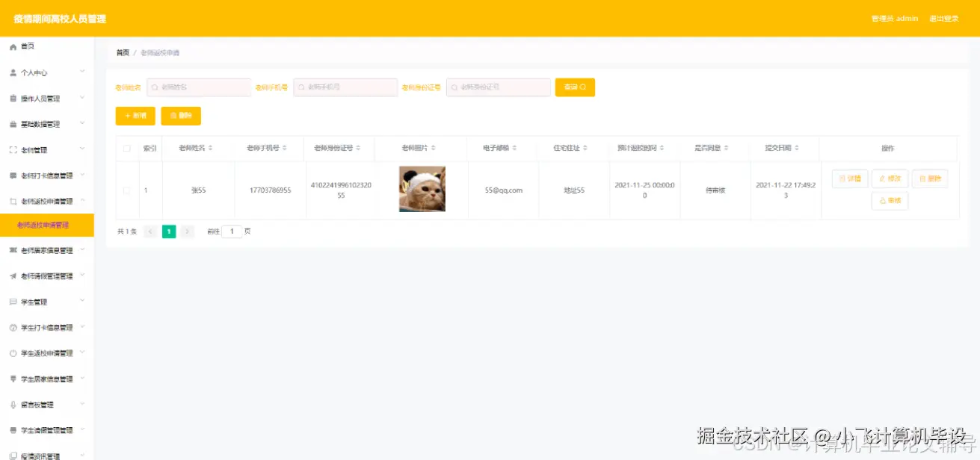Tick the checkbox for row 张55
The image size is (980, 460).
tap(126, 190)
